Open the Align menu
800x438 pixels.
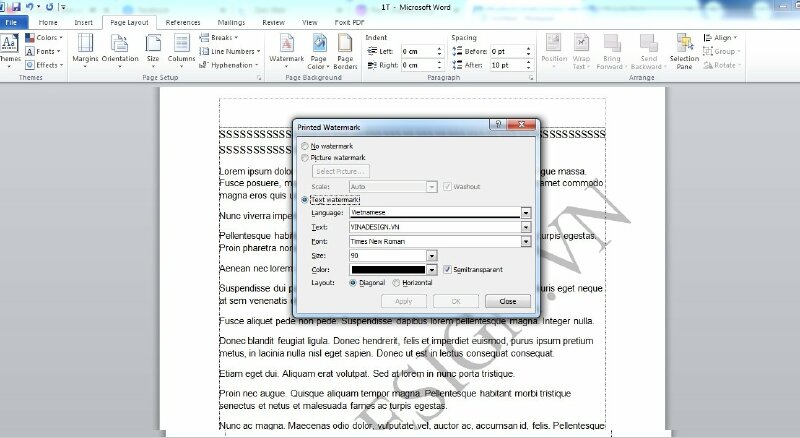pyautogui.click(x=720, y=37)
